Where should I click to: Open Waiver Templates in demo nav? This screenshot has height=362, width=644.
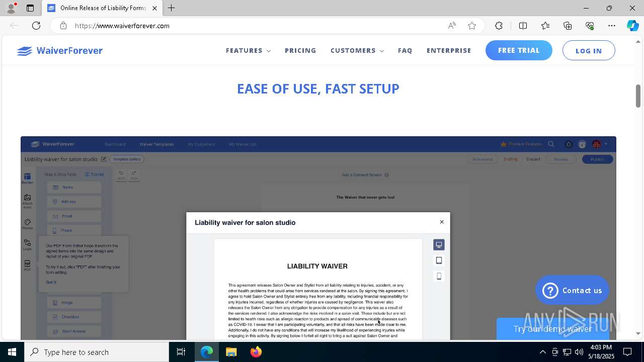(x=156, y=144)
